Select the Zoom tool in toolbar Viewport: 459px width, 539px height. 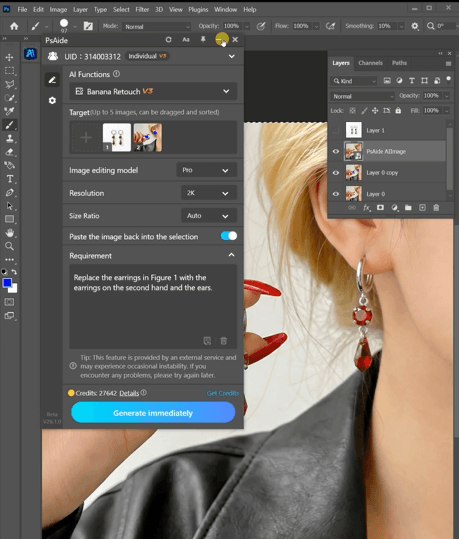tap(10, 246)
